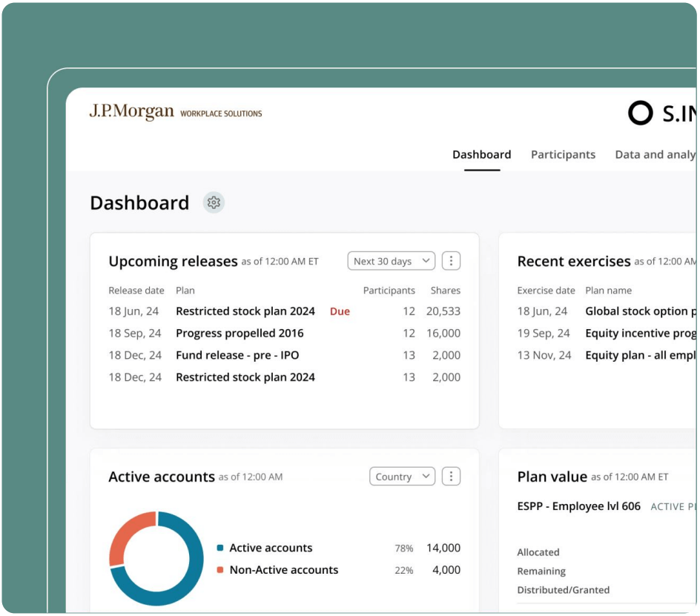
Task: Open dashboard settings gear icon
Action: coord(214,202)
